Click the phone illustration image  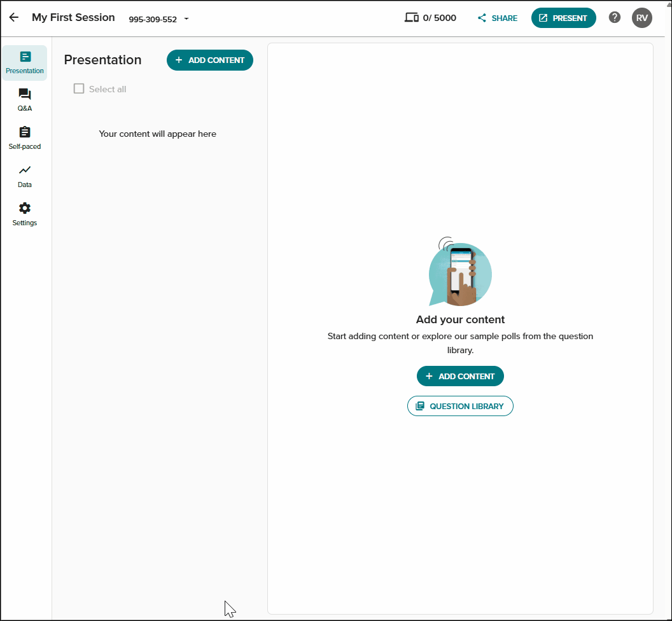pos(460,271)
